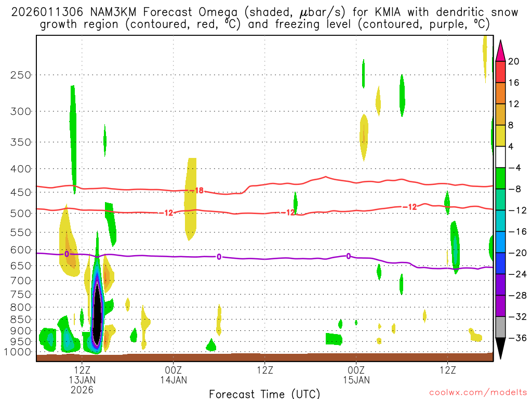Click the 20 value on the colorbar

coord(514,61)
